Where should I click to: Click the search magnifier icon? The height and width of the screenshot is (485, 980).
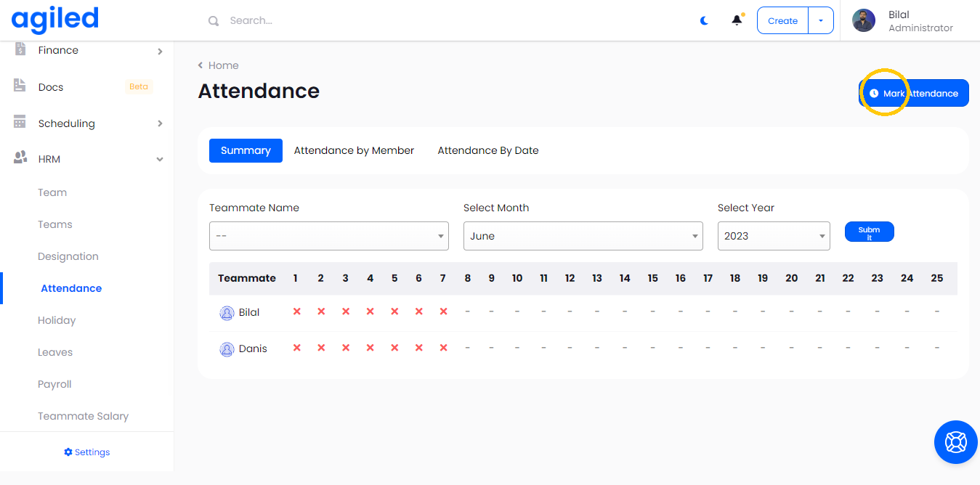point(214,21)
